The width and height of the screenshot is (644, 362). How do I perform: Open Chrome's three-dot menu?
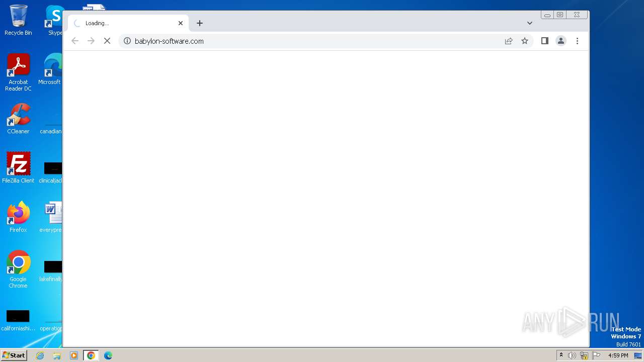(577, 41)
